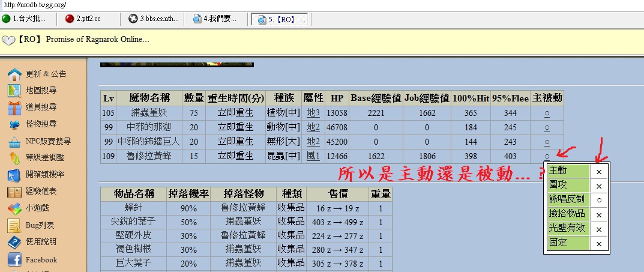
Task: Click the 開箱類機率 sidebar icon
Action: click(15, 175)
